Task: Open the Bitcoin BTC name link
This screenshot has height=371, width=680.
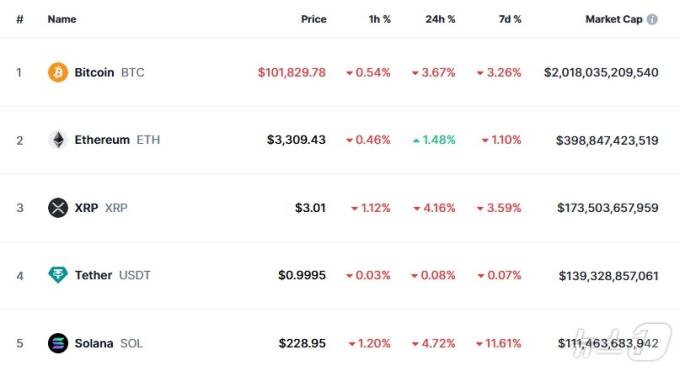Action: coord(109,72)
